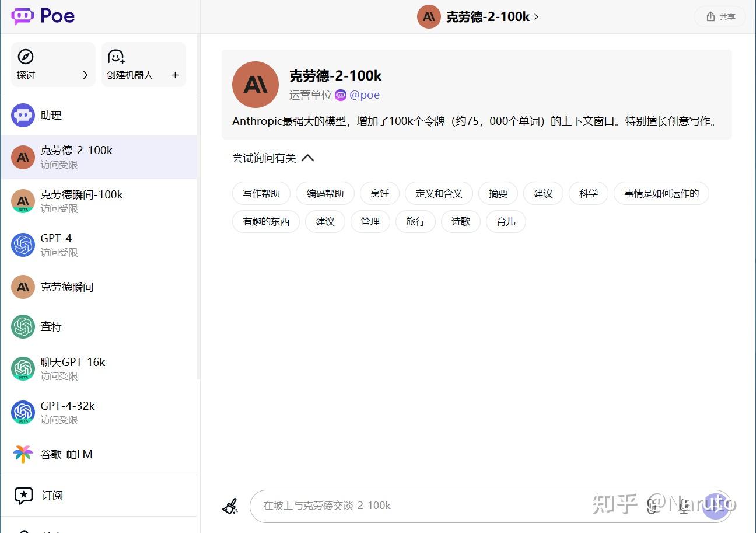The image size is (756, 533).
Task: Open the 克劳德瞬间-100k bot avatar
Action: coord(23,201)
